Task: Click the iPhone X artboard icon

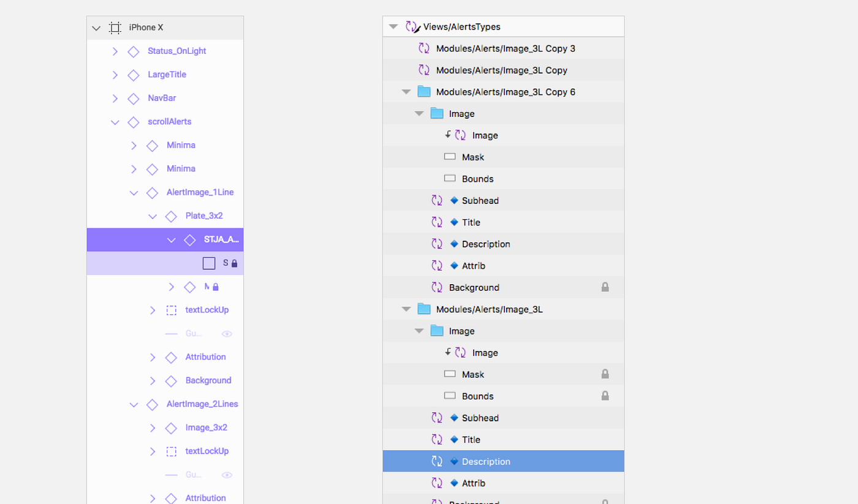Action: (x=115, y=28)
